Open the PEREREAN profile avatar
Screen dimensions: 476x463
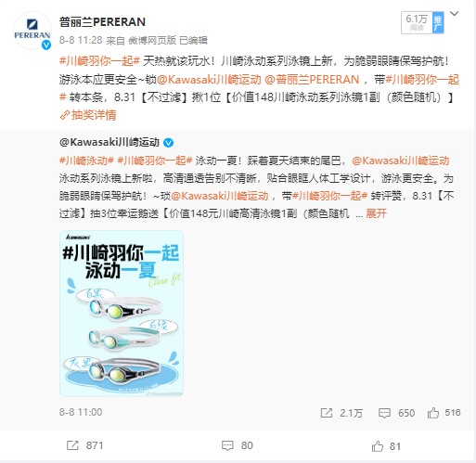[32, 31]
